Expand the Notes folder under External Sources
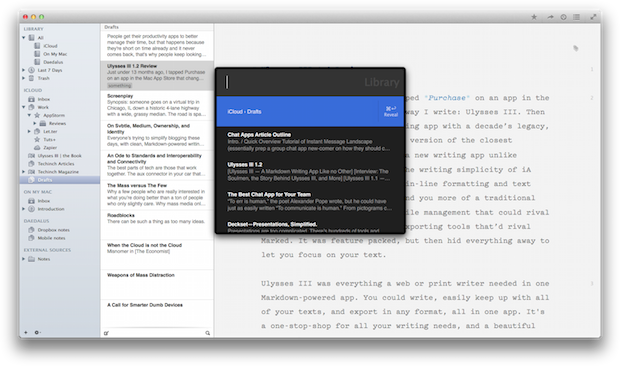 (24, 259)
